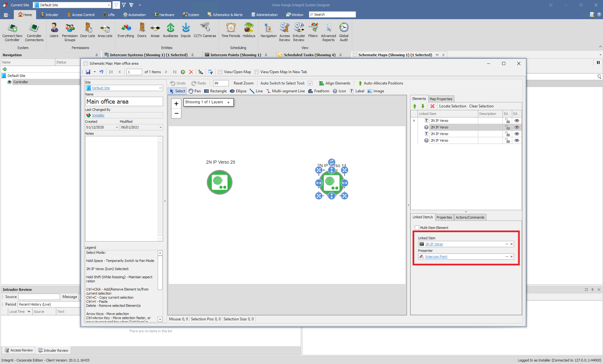The image size is (603, 364).
Task: Save the schematic map with disk icon
Action: tap(88, 72)
